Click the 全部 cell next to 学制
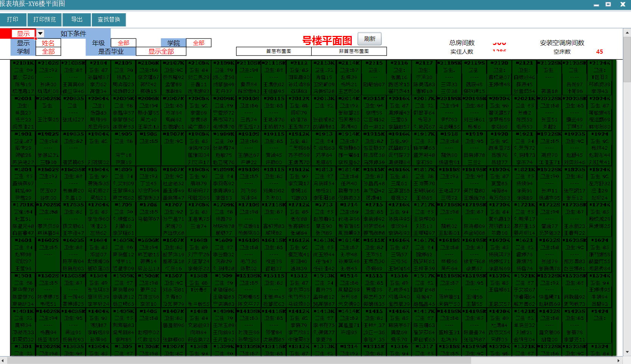 tap(48, 51)
